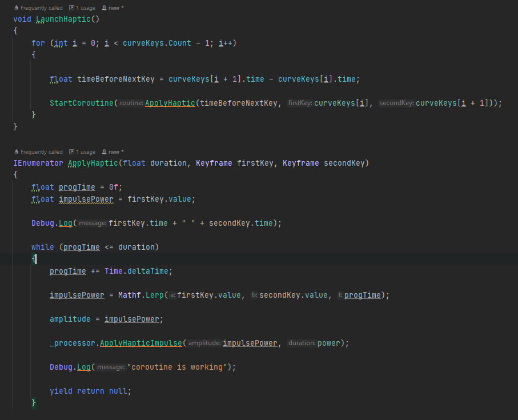Click ApplyHaptic name in its method declaration
Image resolution: width=518 pixels, height=420 pixels.
point(93,163)
